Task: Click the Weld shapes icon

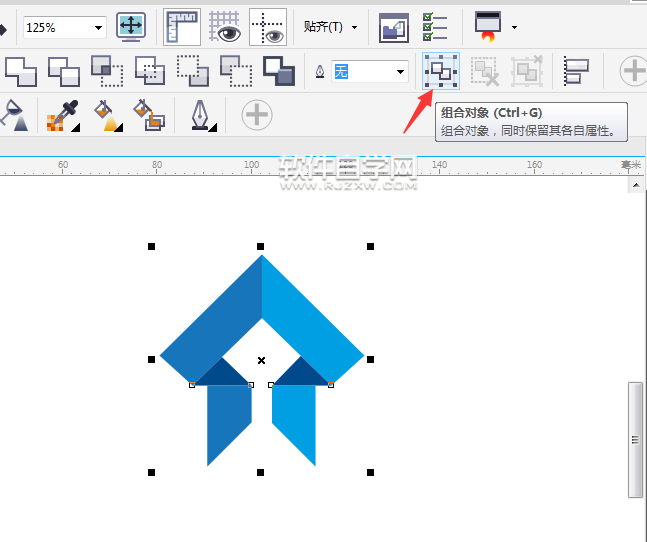Action: click(21, 71)
